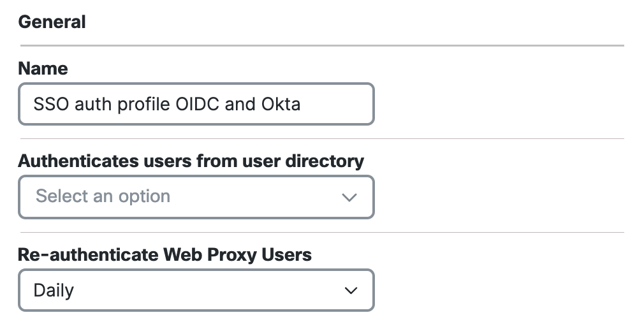
Task: Click the 'Daily' value in the re-authenticate selector
Action: (x=54, y=290)
